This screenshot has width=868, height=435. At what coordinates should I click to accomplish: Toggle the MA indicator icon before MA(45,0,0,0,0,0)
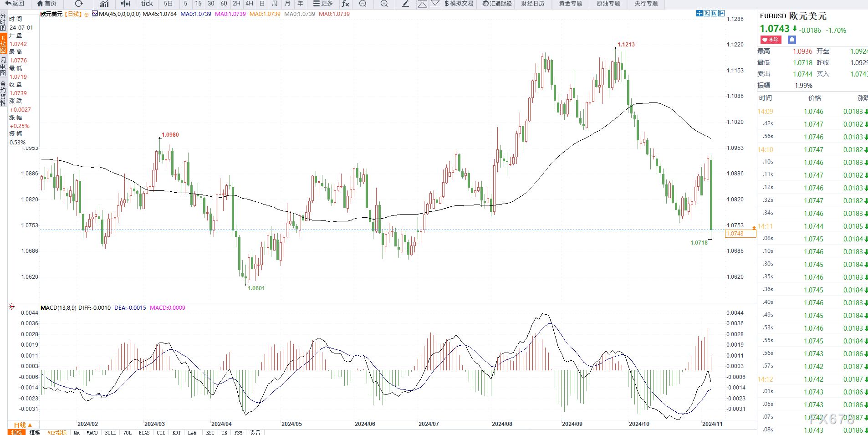click(95, 14)
